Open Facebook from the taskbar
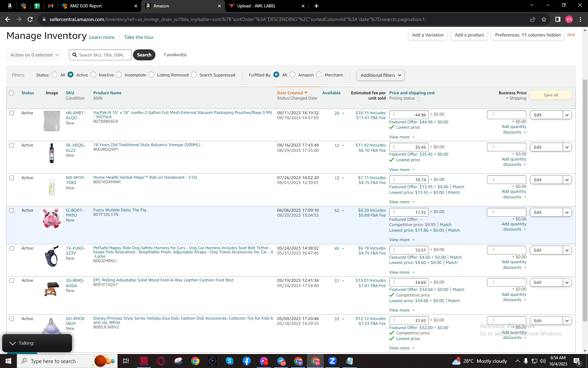The width and height of the screenshot is (588, 368). point(247,361)
